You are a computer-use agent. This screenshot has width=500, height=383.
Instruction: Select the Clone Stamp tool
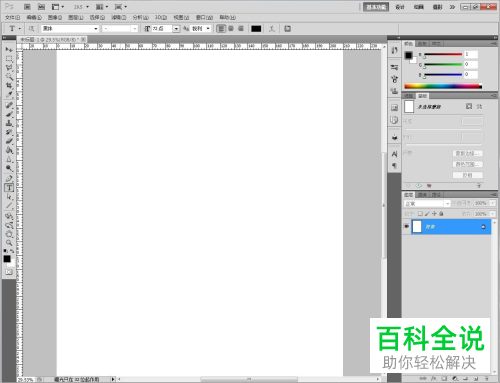(x=9, y=123)
